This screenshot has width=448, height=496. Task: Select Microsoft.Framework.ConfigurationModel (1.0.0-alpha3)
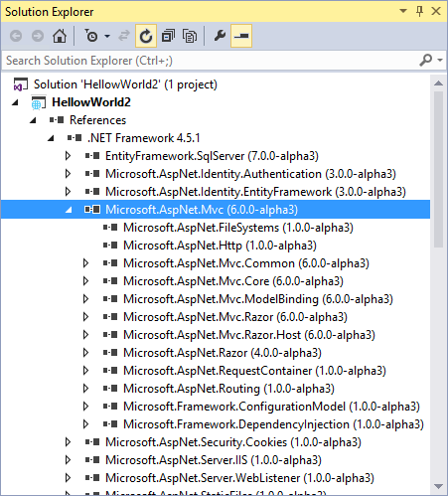point(272,407)
